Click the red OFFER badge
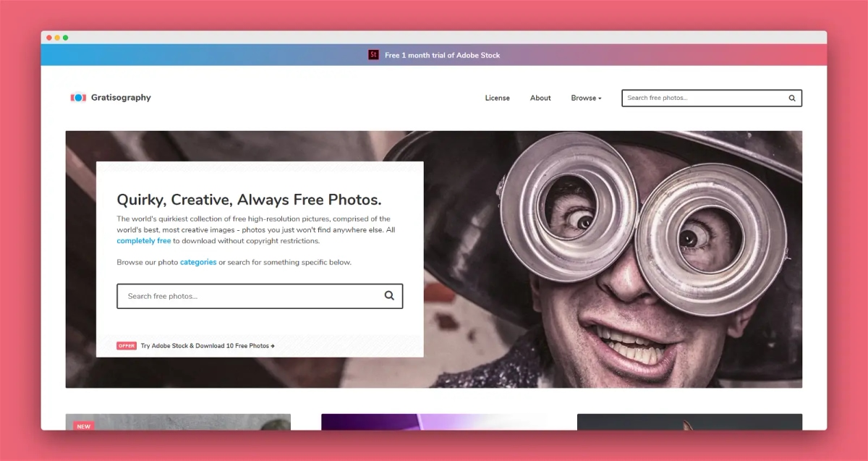 [127, 346]
